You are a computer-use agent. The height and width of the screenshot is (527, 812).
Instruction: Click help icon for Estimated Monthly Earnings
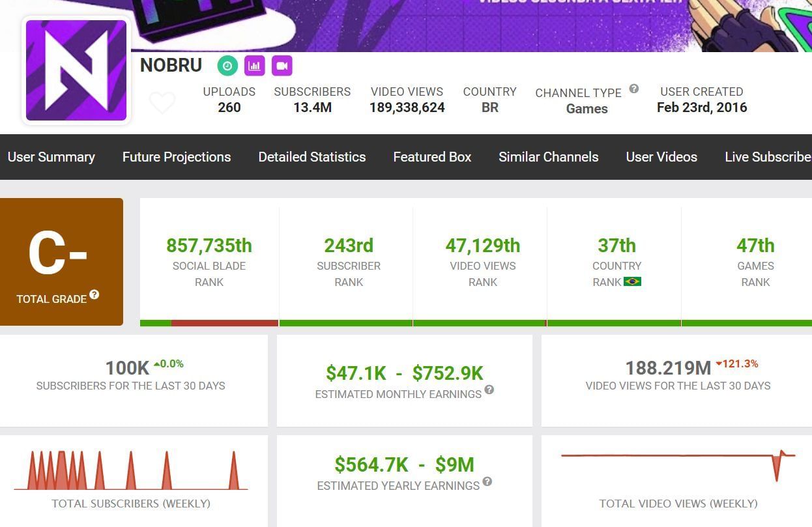489,390
